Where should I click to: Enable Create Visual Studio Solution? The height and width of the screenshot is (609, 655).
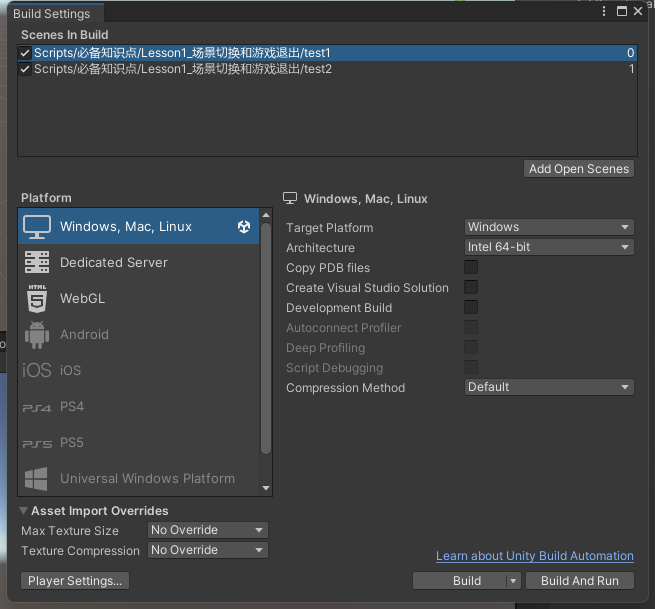[x=471, y=287]
